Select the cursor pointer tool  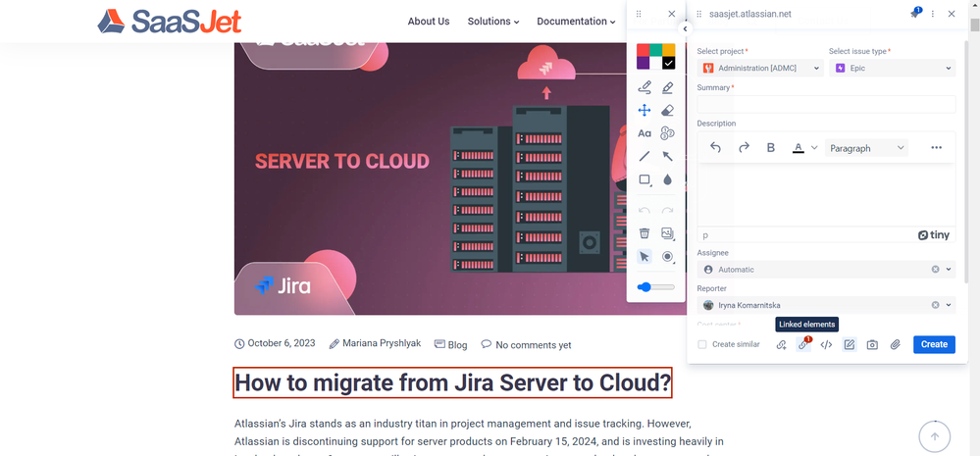coord(645,257)
